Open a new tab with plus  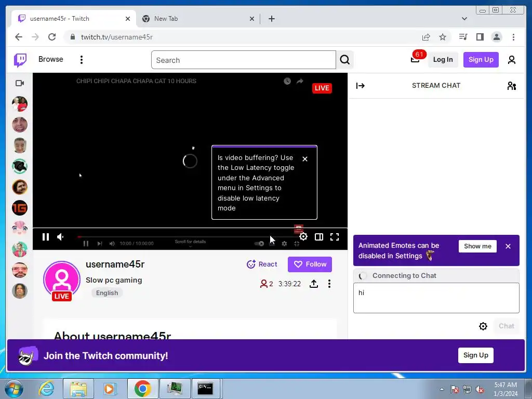(x=271, y=19)
